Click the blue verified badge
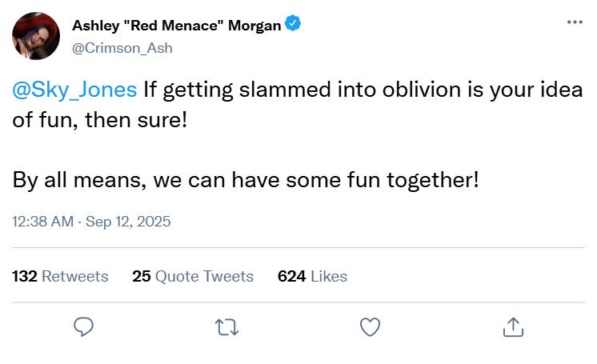 click(x=294, y=25)
